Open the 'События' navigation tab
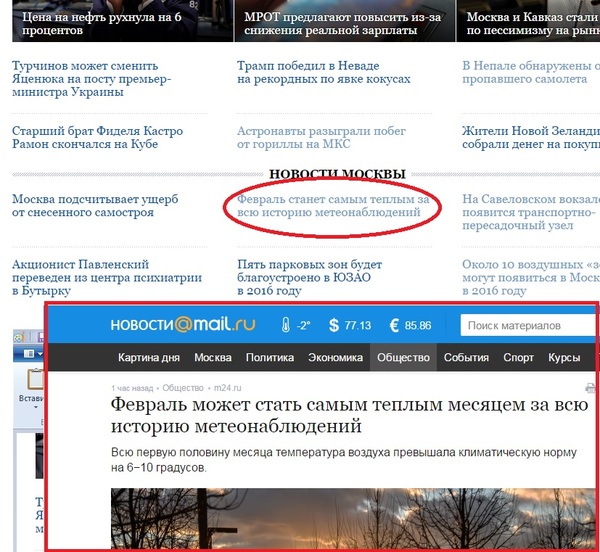600x552 pixels. coord(466,357)
